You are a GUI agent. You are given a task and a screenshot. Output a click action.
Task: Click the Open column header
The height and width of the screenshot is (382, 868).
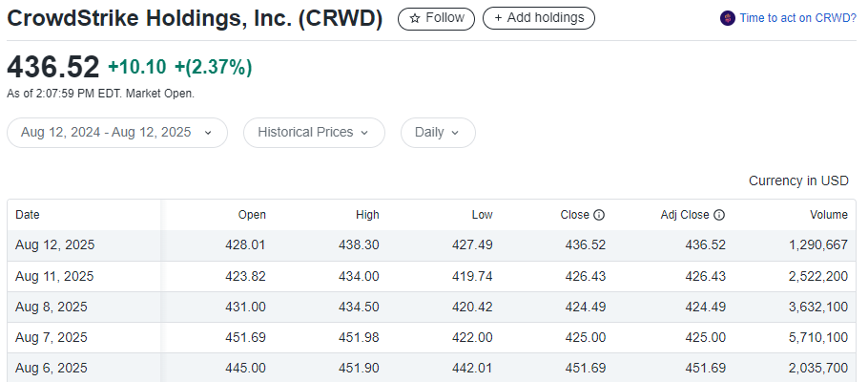point(252,215)
